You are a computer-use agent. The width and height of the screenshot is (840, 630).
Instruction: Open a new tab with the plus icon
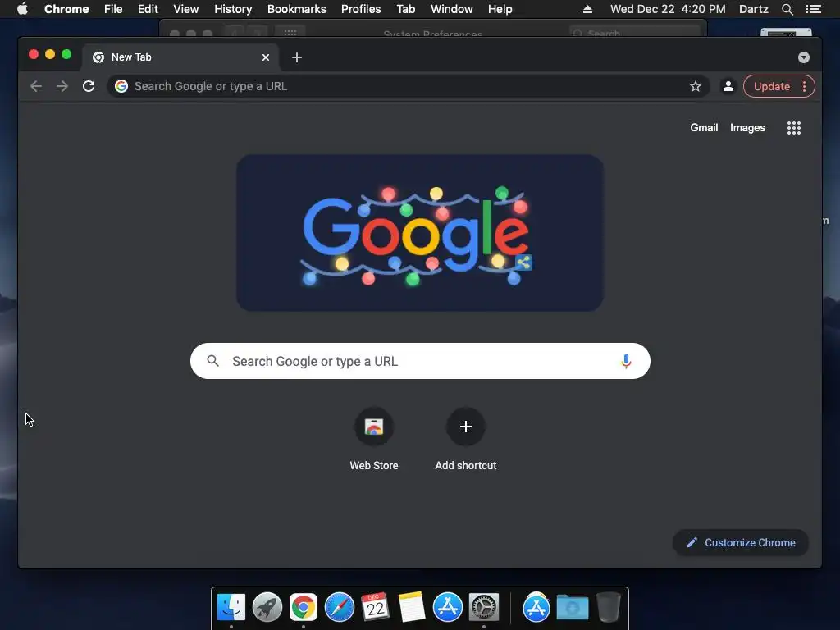click(297, 57)
